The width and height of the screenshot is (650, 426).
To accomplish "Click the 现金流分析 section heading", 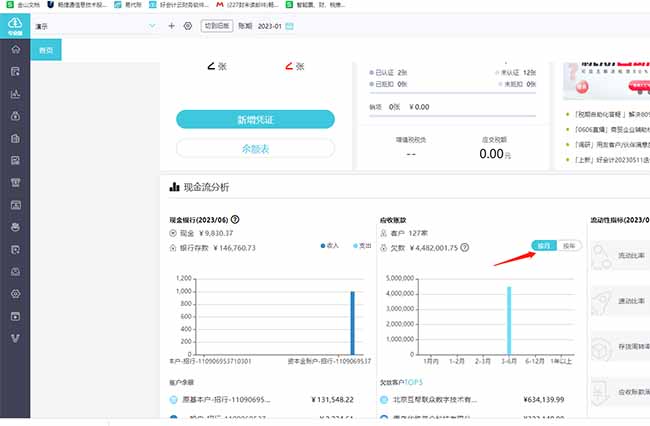I will [206, 187].
